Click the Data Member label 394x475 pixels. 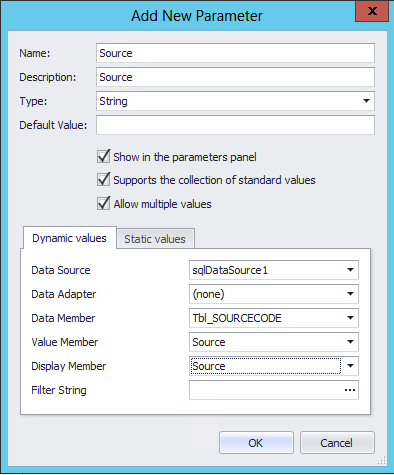click(x=63, y=318)
